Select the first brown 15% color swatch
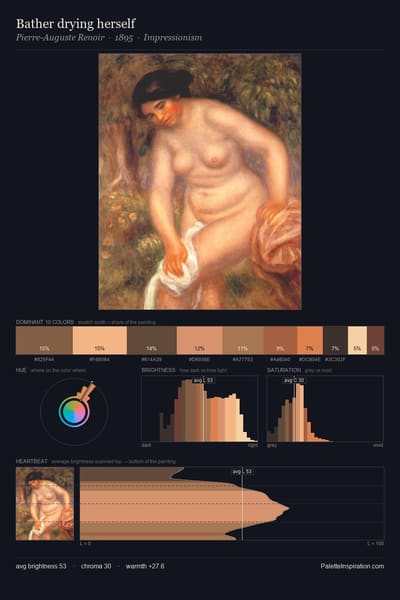400x600 pixels. (44, 340)
